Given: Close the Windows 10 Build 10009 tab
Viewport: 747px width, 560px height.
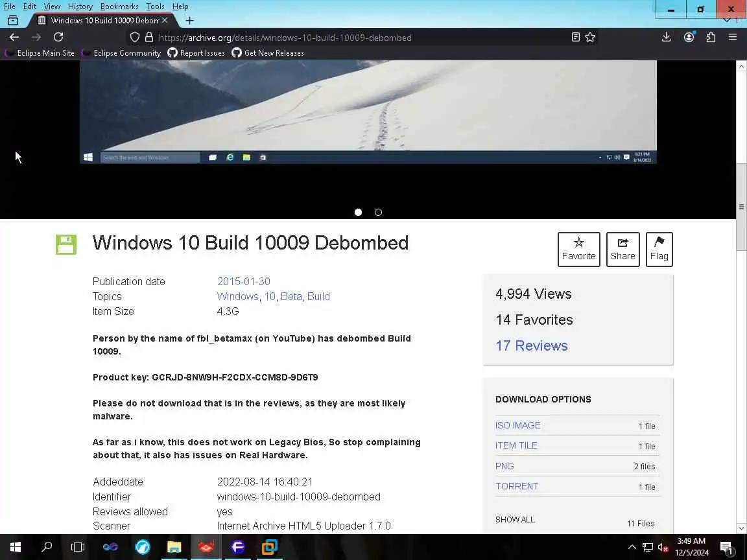Looking at the screenshot, I should click(164, 21).
